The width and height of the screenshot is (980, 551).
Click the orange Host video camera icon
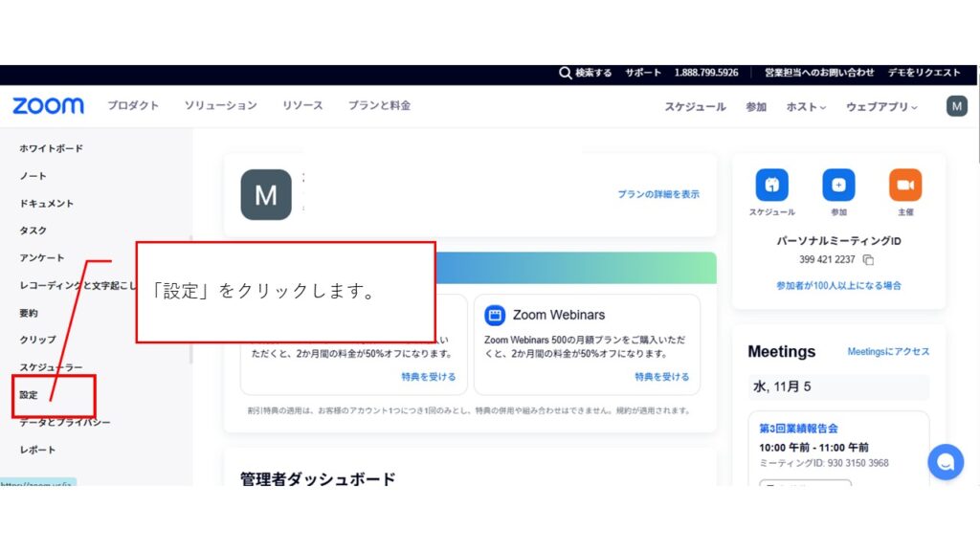(904, 185)
